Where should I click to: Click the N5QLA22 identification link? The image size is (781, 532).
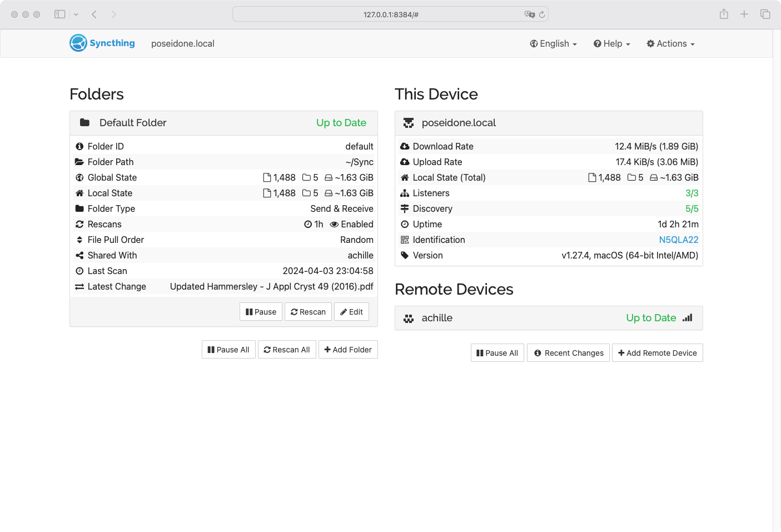(x=678, y=240)
